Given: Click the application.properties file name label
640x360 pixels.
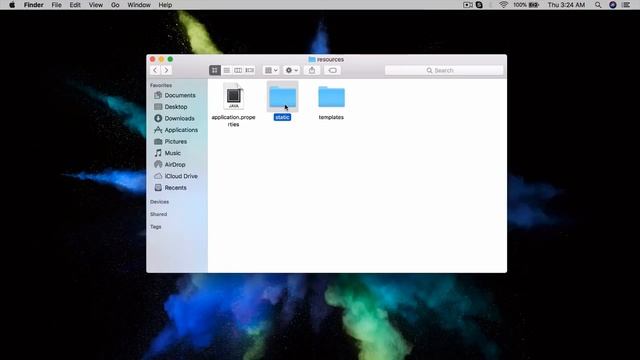Looking at the screenshot, I should click(233, 121).
